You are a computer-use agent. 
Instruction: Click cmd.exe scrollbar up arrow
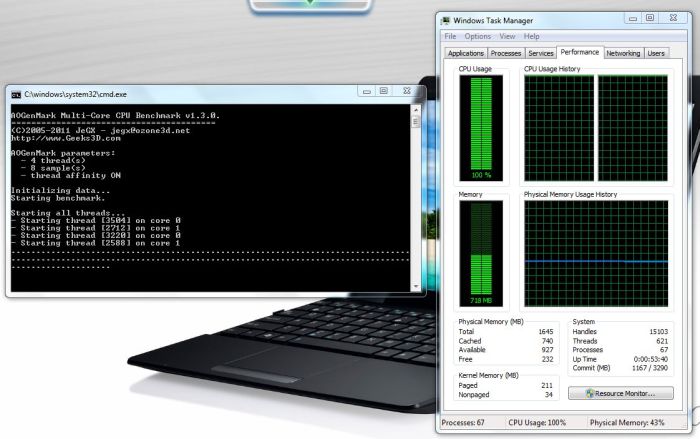(416, 109)
